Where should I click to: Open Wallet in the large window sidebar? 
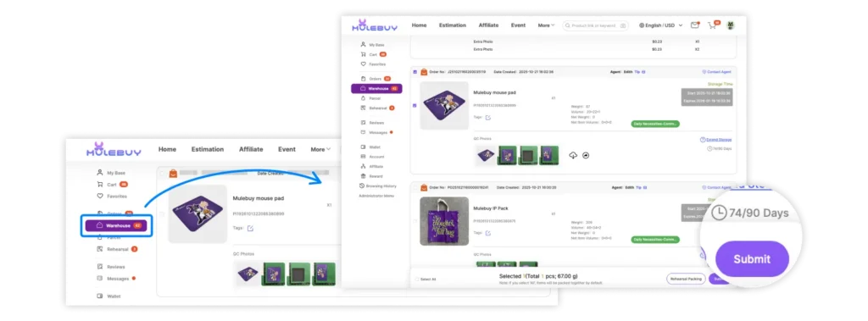click(371, 147)
